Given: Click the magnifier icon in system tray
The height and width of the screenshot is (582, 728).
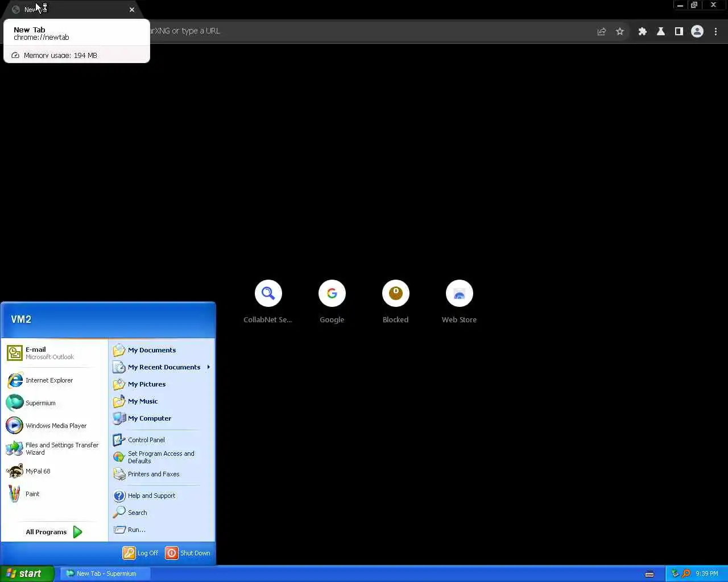Looking at the screenshot, I should click(686, 573).
